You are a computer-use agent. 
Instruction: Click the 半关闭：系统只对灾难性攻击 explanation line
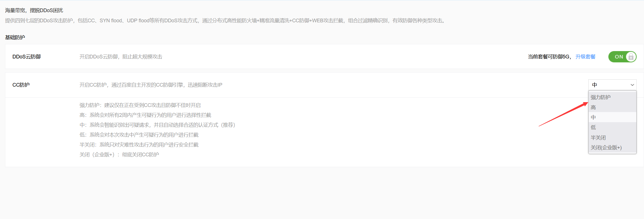139,145
